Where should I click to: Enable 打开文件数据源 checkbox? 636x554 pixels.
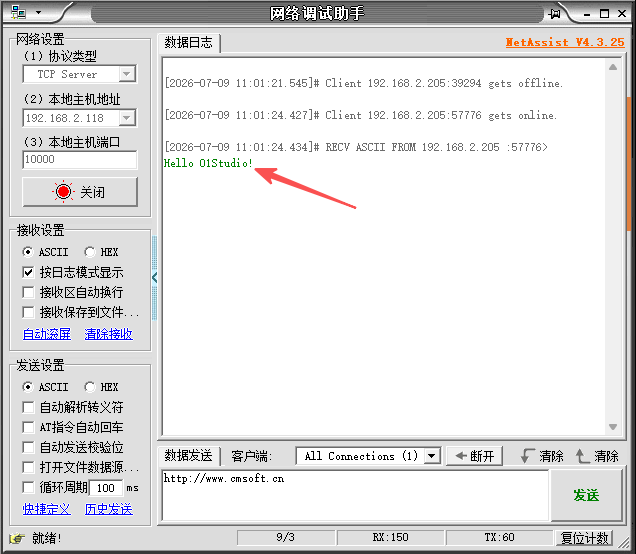pos(28,467)
